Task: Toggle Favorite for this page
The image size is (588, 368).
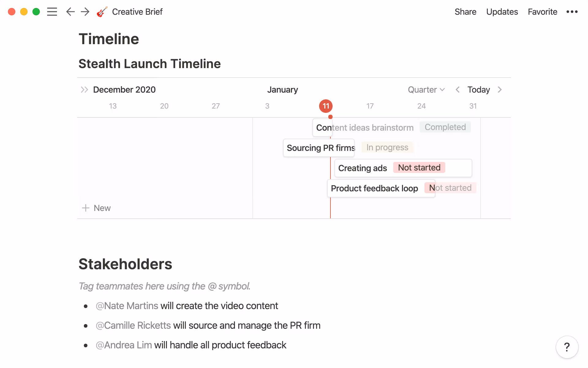Action: click(x=542, y=12)
